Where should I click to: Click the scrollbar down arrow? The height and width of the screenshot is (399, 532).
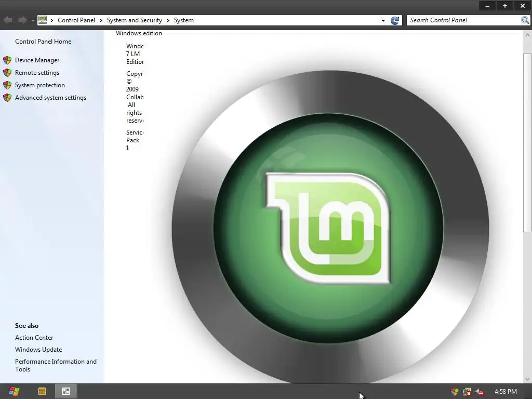pos(527,379)
